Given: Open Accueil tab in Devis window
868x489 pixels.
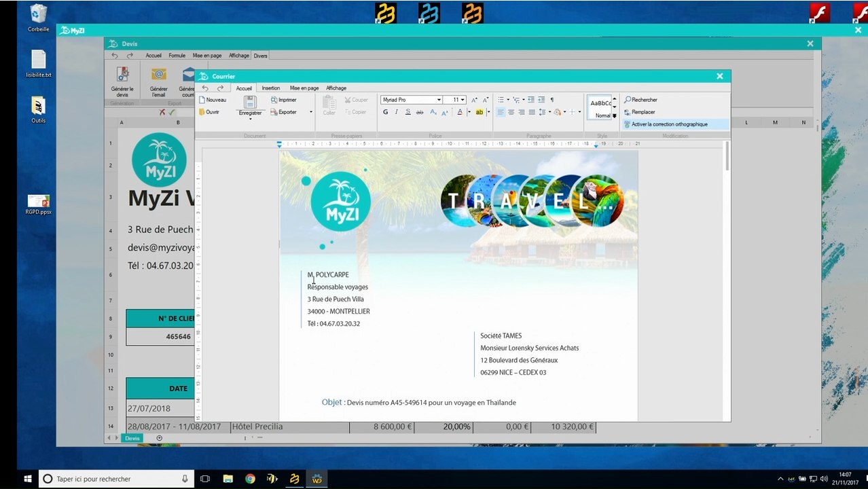Looking at the screenshot, I should 153,56.
